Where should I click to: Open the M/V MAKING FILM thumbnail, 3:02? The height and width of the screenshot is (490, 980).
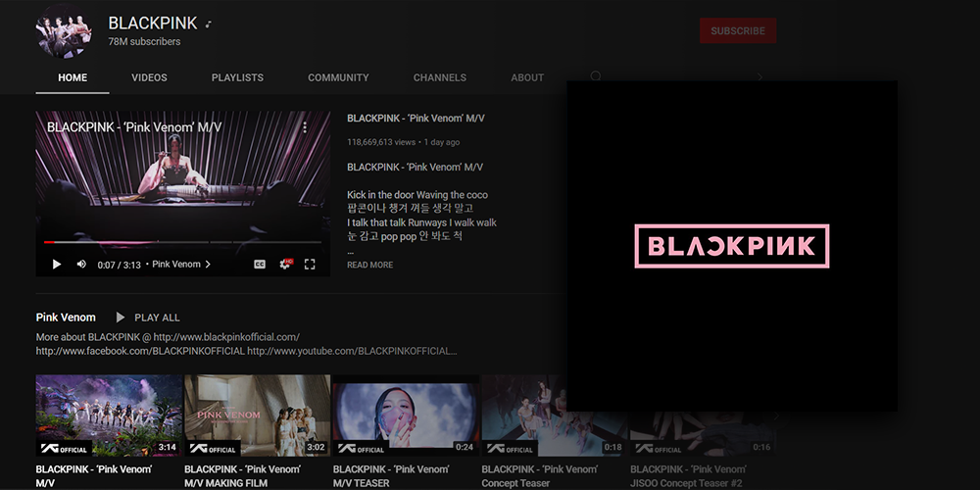pyautogui.click(x=257, y=416)
